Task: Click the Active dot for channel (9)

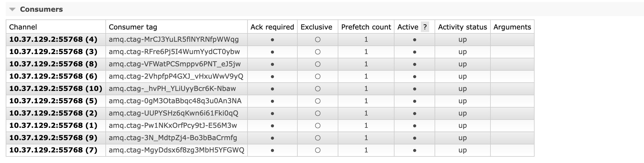Action: pyautogui.click(x=414, y=138)
